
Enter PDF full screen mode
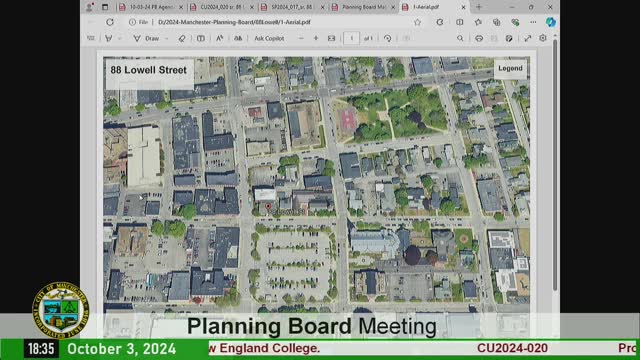coord(527,38)
